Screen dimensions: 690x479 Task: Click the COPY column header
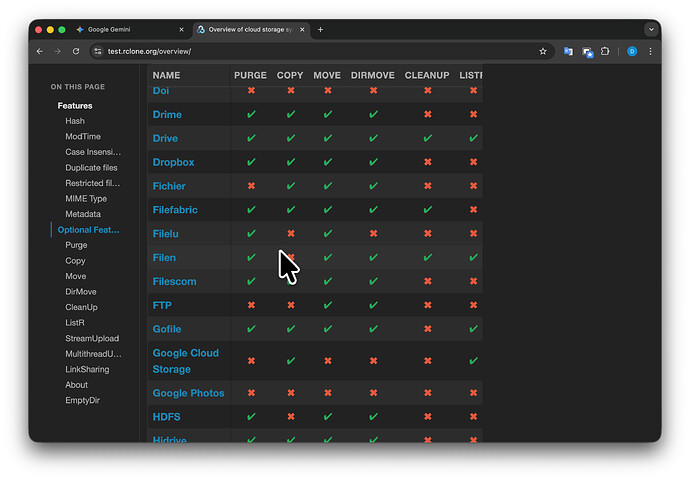(x=290, y=75)
